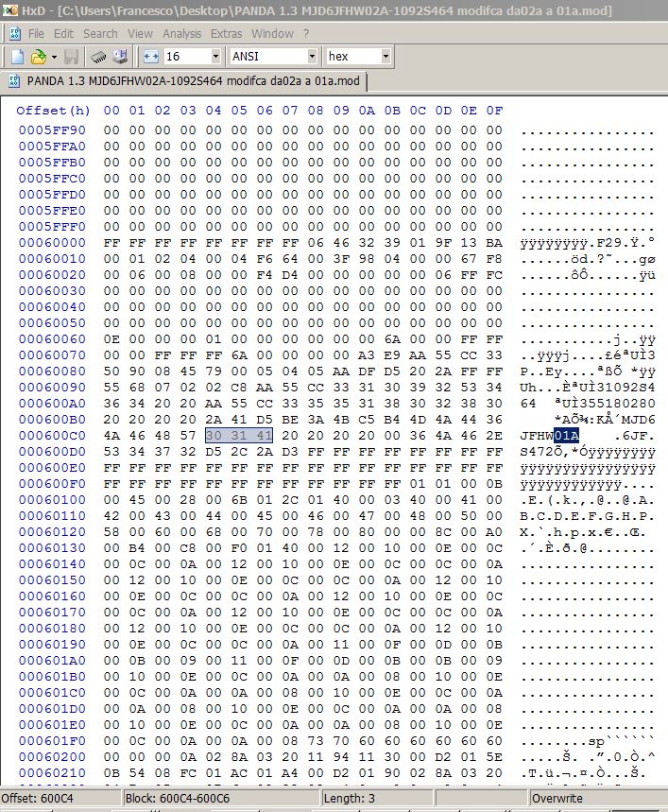Expand the Open recent files arrow
Viewport: 668px width, 812px height.
pyautogui.click(x=54, y=57)
